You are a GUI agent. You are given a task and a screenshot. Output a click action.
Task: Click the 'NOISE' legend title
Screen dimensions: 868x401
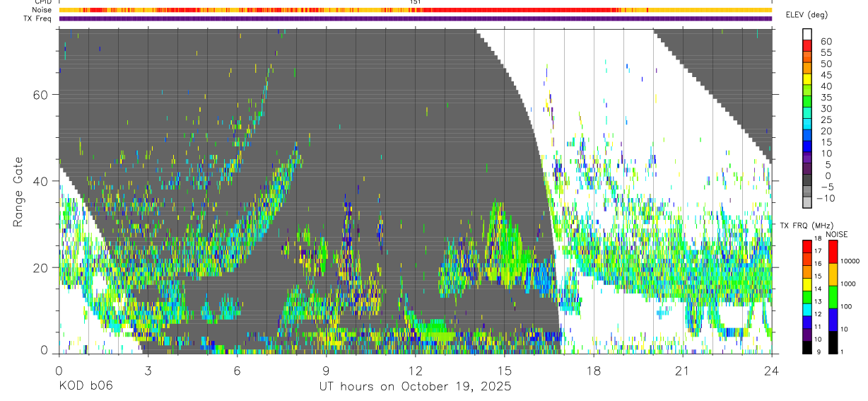click(x=836, y=234)
